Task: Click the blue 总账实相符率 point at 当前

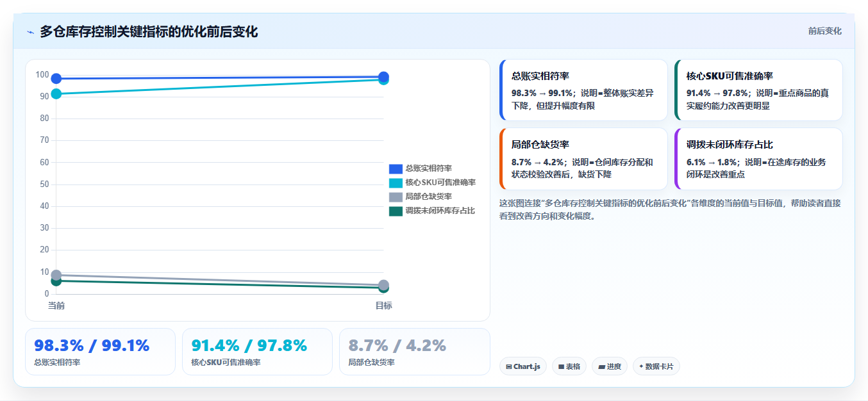Action: pyautogui.click(x=56, y=79)
